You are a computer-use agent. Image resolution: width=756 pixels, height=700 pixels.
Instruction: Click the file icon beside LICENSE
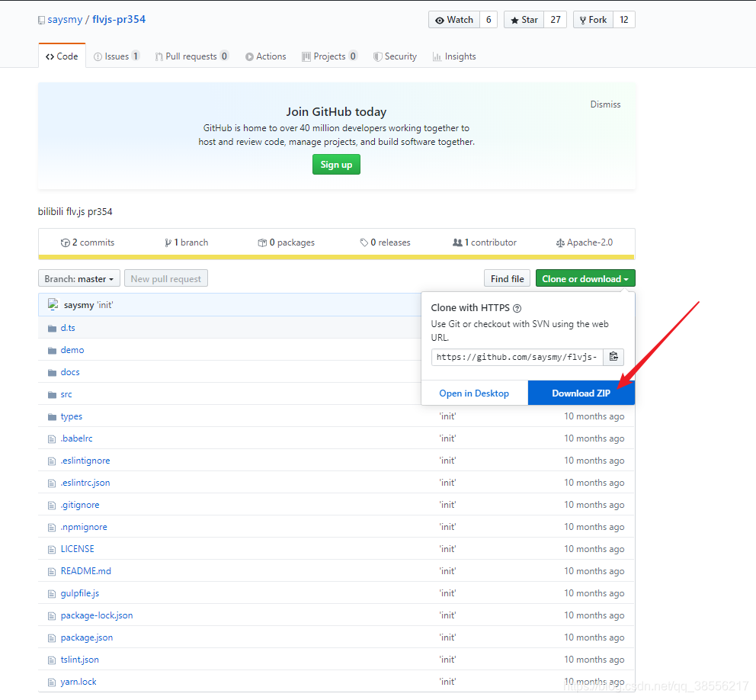(x=52, y=550)
